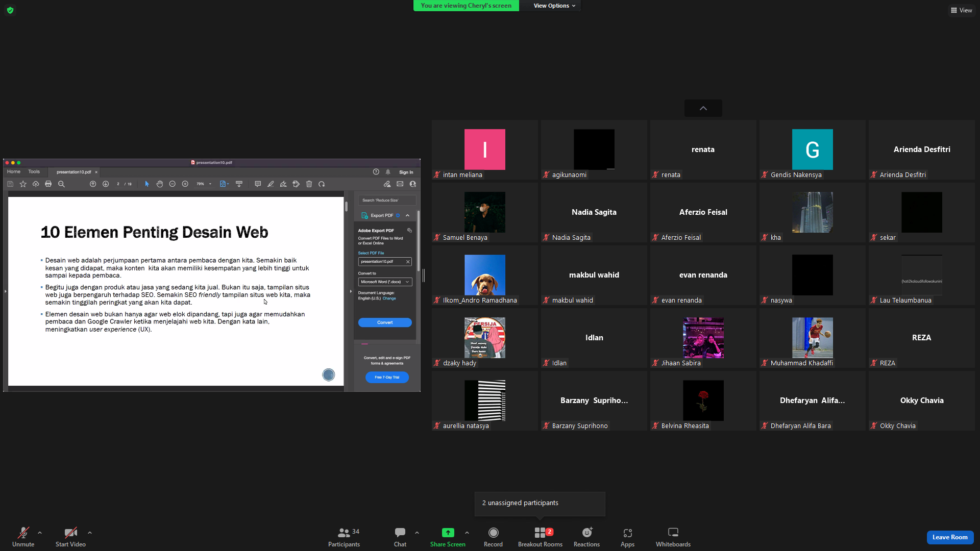Open share screen options arrow
The height and width of the screenshot is (551, 980).
click(x=467, y=533)
